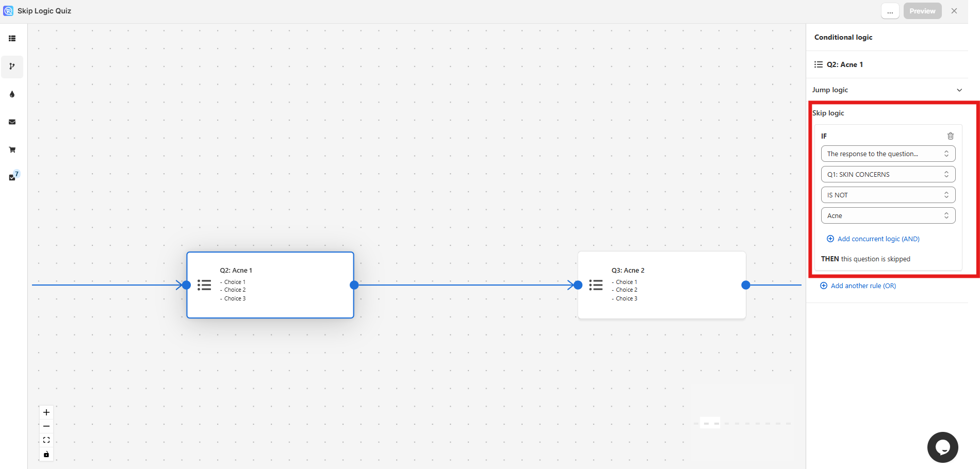Viewport: 980px width, 469px height.
Task: Click the Skip Logic Quiz title
Action: [44, 11]
